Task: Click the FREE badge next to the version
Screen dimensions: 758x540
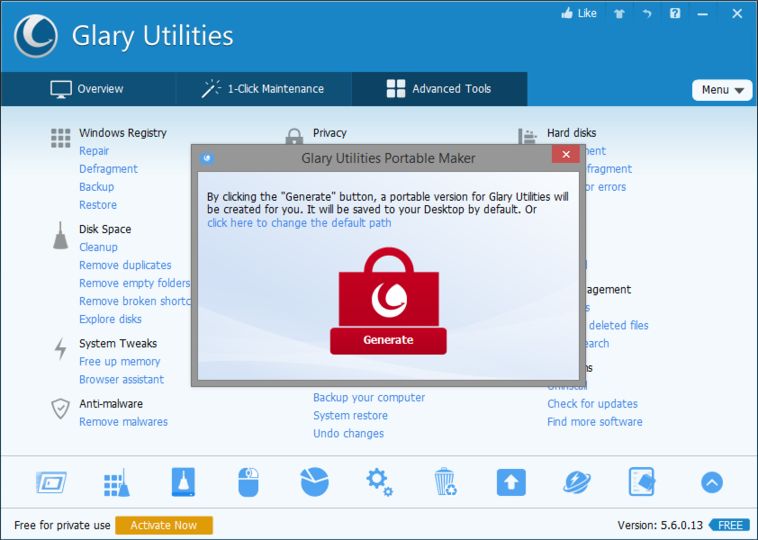Action: [x=729, y=525]
